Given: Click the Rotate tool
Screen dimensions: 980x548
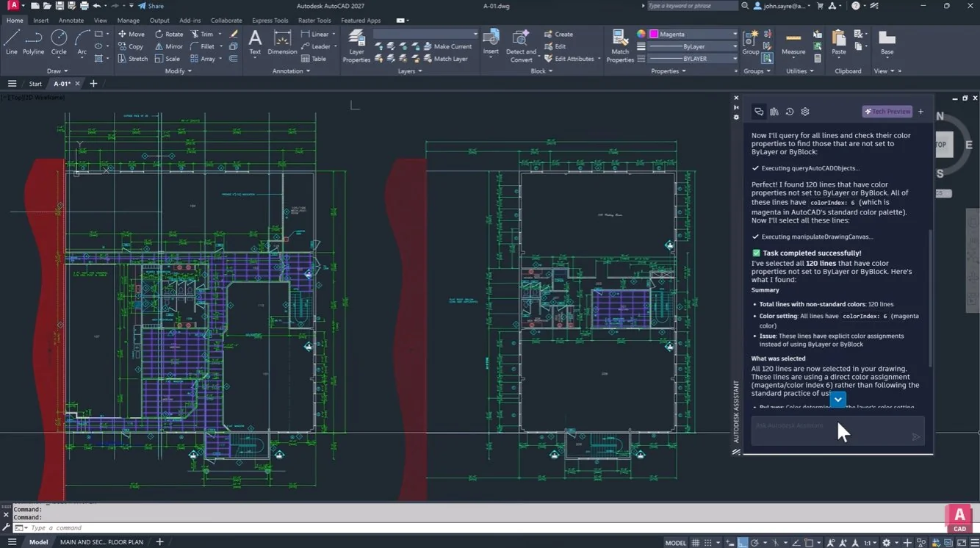Looking at the screenshot, I should coord(169,34).
